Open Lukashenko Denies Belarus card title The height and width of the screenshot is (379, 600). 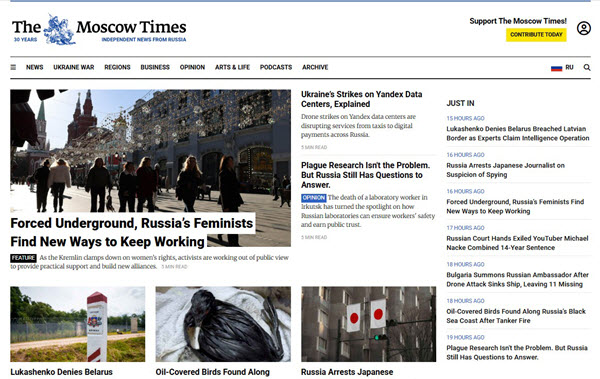coord(62,372)
